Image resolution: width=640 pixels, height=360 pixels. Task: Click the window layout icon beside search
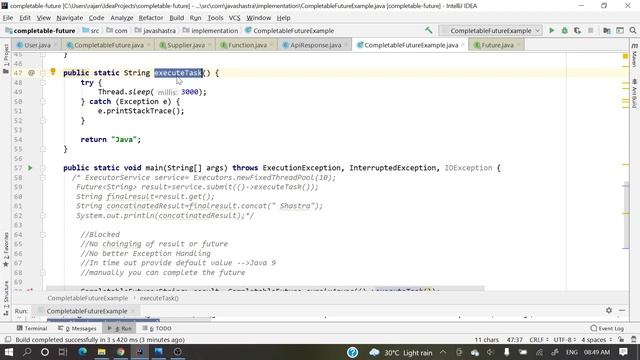(x=620, y=30)
